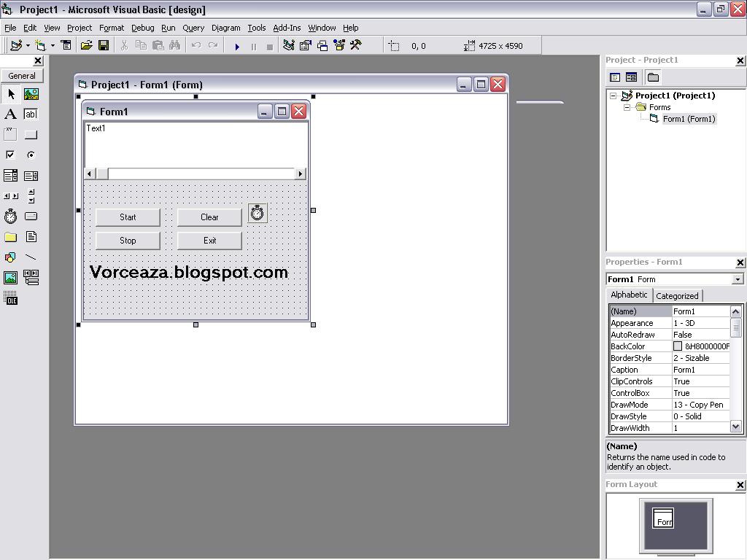Select the Label tool in the toolbox
This screenshot has width=747, height=560.
10,114
